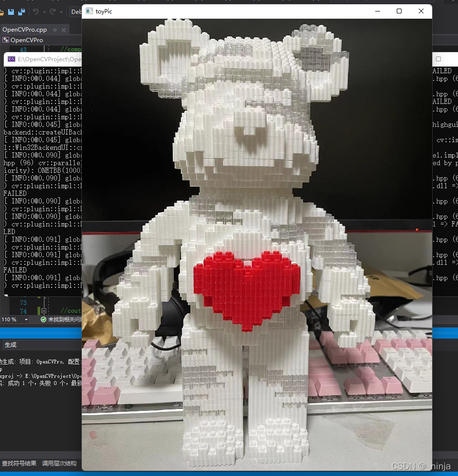Minimize the toyPic image window
Image resolution: width=458 pixels, height=476 pixels.
coord(378,11)
